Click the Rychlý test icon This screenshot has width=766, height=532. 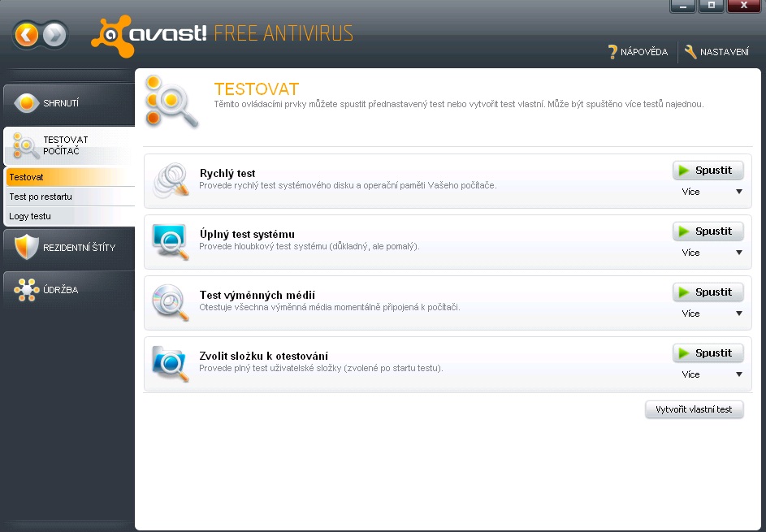[x=171, y=180]
